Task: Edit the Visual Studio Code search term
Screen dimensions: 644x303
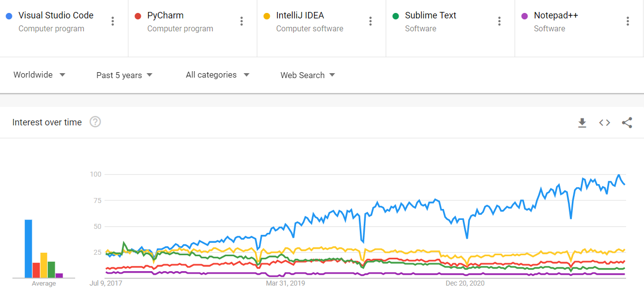Action: pyautogui.click(x=56, y=15)
